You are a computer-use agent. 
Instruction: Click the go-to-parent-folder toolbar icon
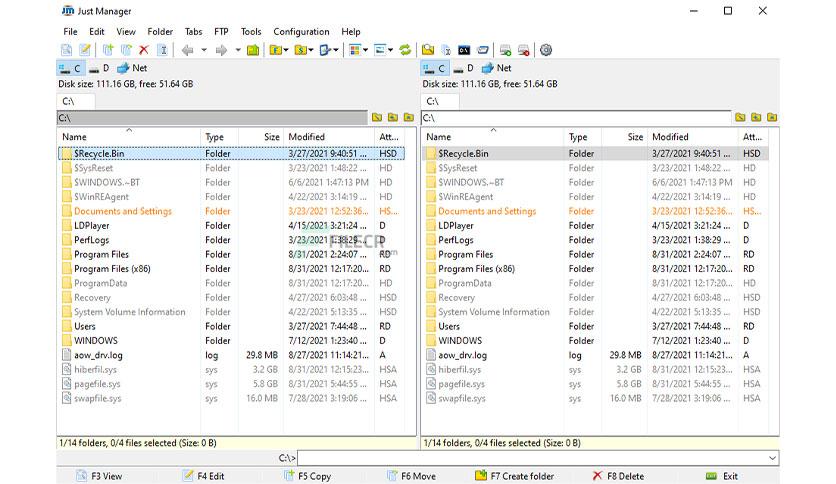(253, 50)
